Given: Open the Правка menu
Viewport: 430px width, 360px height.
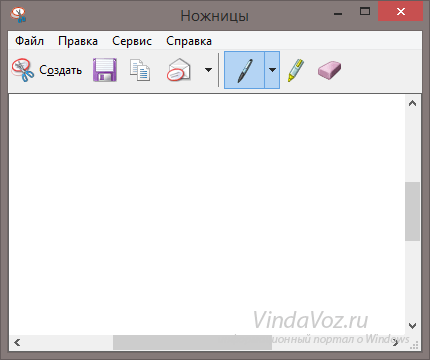Looking at the screenshot, I should 78,41.
